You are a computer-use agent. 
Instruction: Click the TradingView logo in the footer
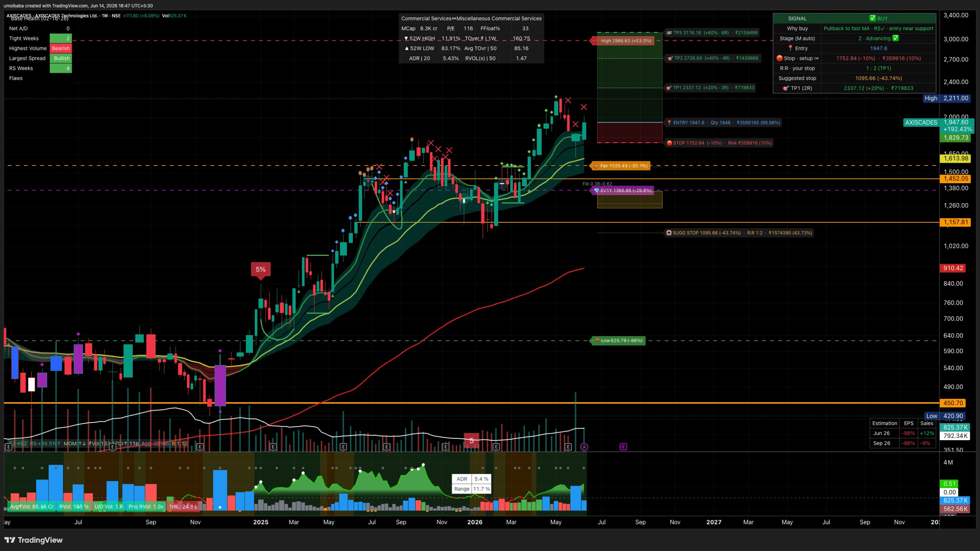(34, 540)
